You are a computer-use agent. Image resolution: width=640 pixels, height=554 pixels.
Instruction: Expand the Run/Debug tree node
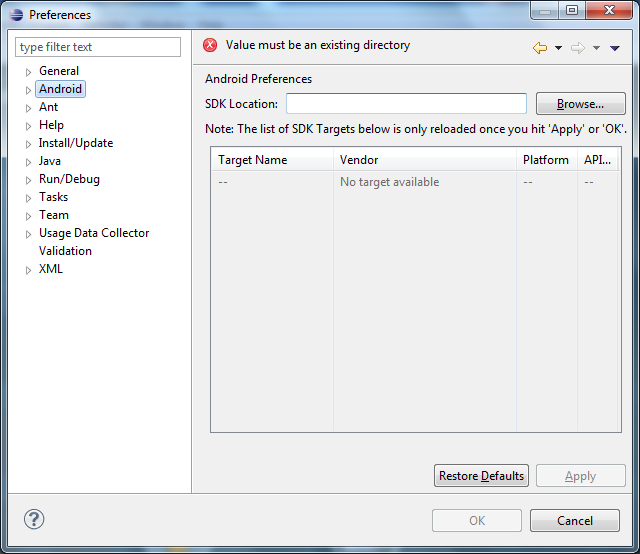coord(28,180)
